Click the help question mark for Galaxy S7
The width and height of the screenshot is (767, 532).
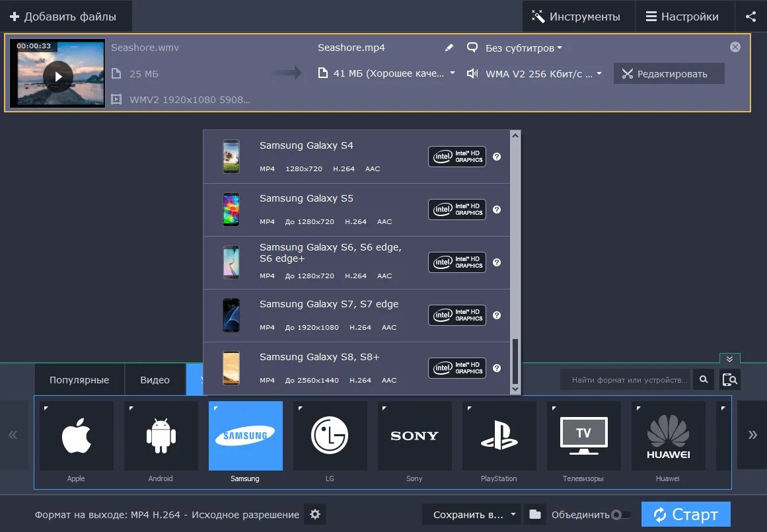pyautogui.click(x=497, y=315)
